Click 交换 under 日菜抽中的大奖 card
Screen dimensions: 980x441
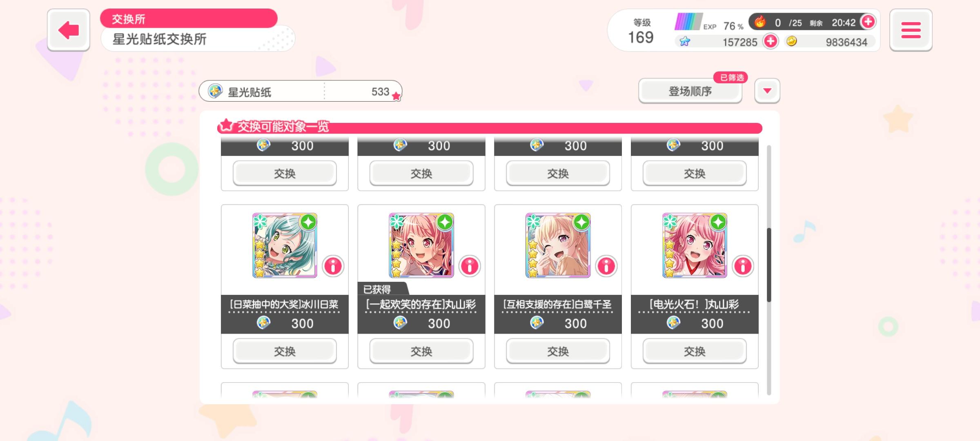[285, 351]
